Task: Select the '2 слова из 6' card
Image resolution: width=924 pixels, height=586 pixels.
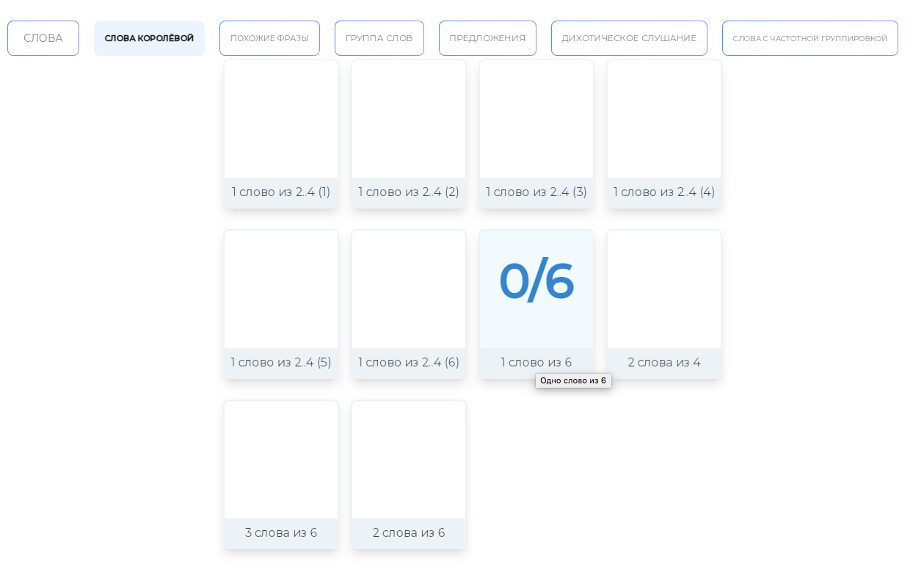Action: click(x=409, y=474)
